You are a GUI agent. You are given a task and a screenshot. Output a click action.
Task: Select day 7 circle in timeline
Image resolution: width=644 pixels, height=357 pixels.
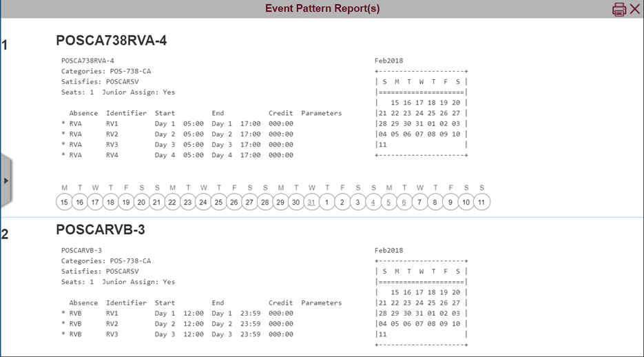419,202
